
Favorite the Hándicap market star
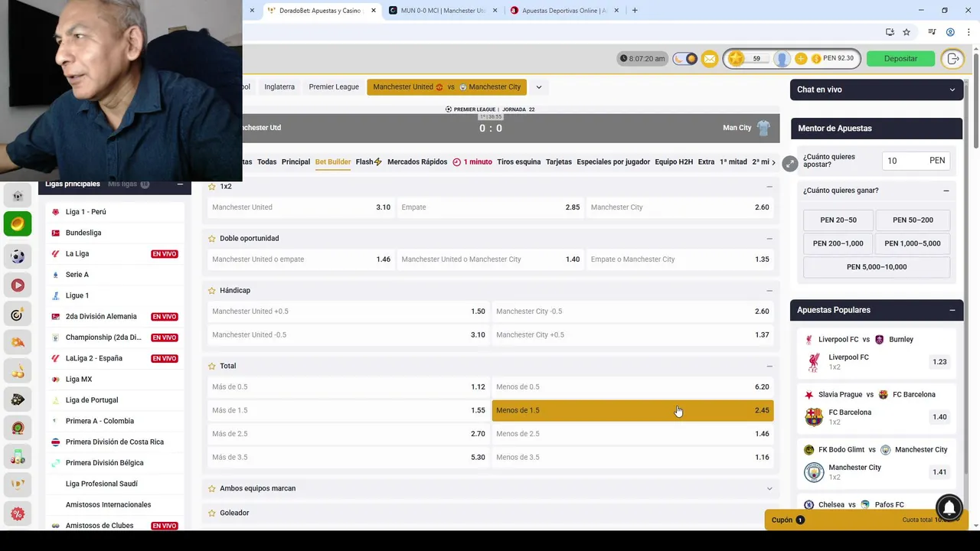pos(212,291)
